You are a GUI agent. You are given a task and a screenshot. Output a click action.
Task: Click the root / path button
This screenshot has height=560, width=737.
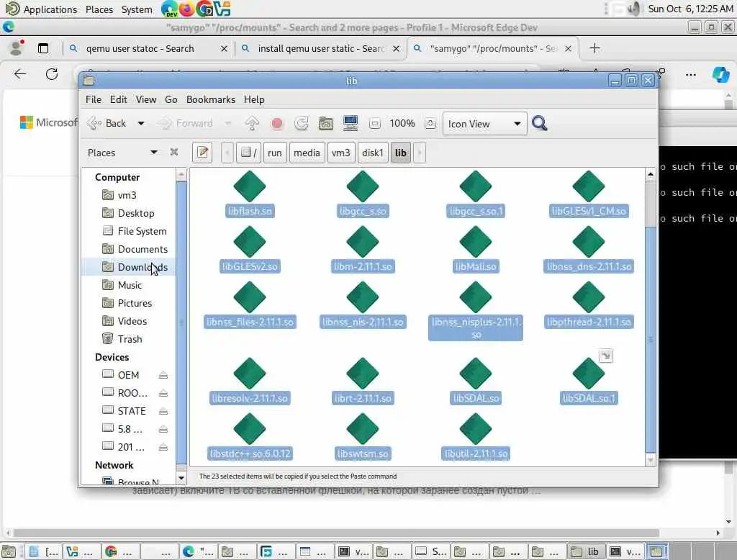[248, 153]
